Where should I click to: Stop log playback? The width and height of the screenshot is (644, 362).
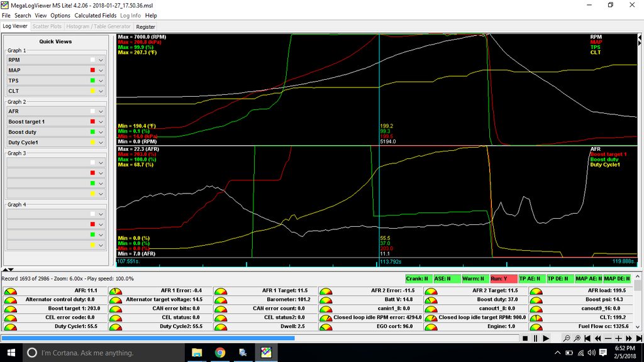click(x=525, y=339)
